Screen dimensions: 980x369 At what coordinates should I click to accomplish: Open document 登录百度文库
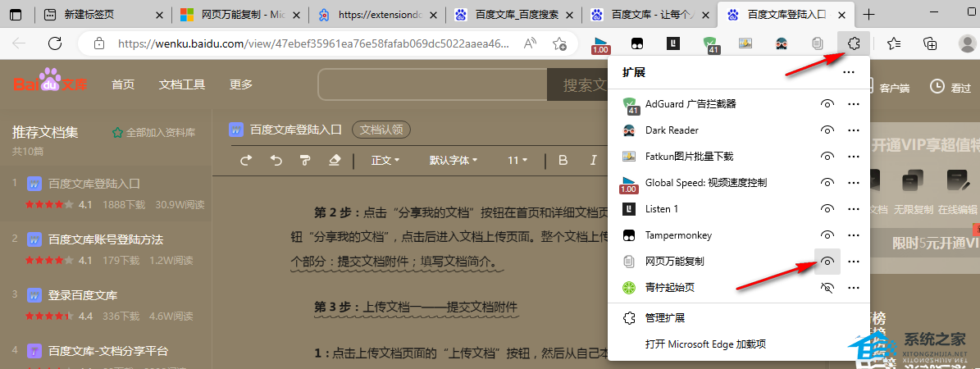83,295
